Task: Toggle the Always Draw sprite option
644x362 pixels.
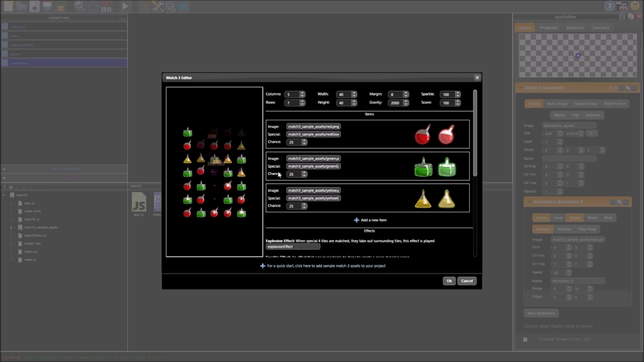Action: (586, 104)
